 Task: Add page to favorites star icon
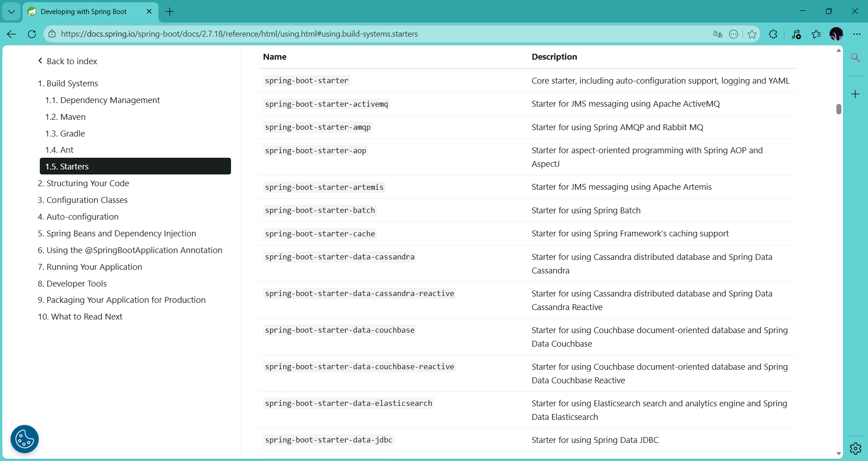point(752,34)
